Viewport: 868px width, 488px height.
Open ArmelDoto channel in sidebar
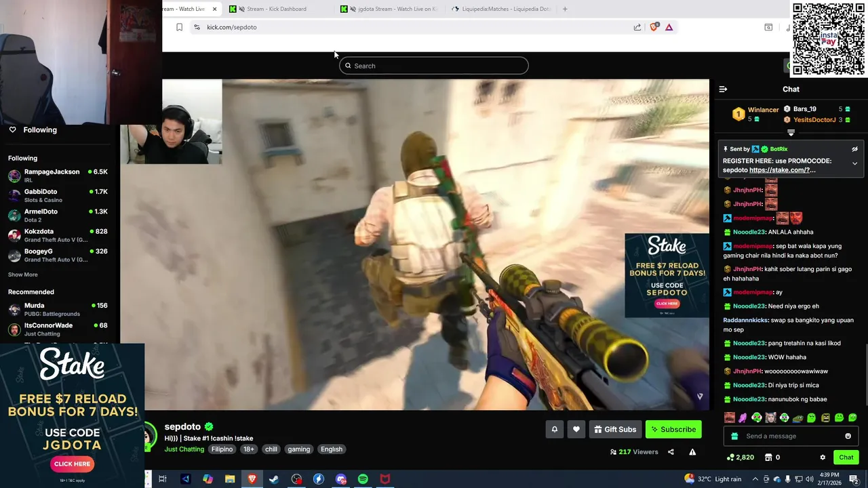pos(58,216)
